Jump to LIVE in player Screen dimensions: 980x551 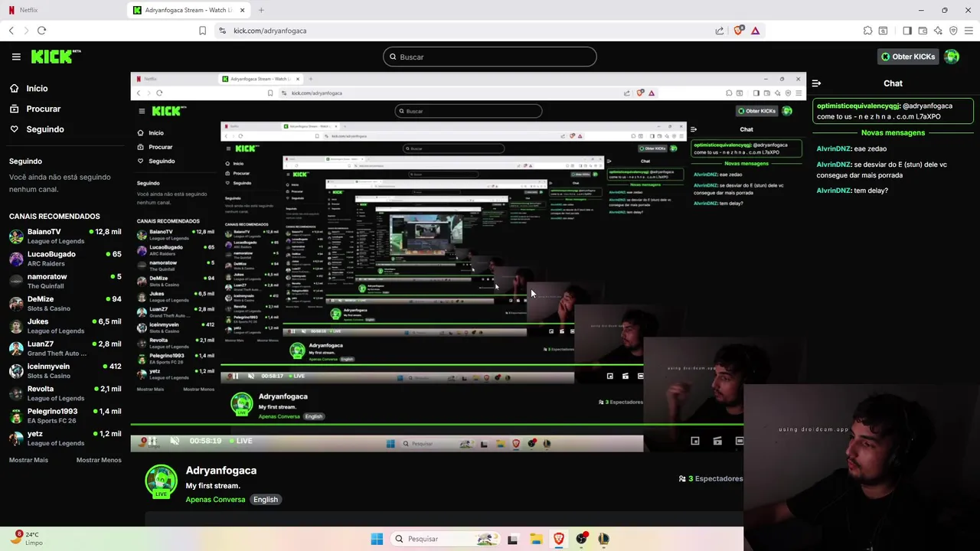(x=240, y=441)
